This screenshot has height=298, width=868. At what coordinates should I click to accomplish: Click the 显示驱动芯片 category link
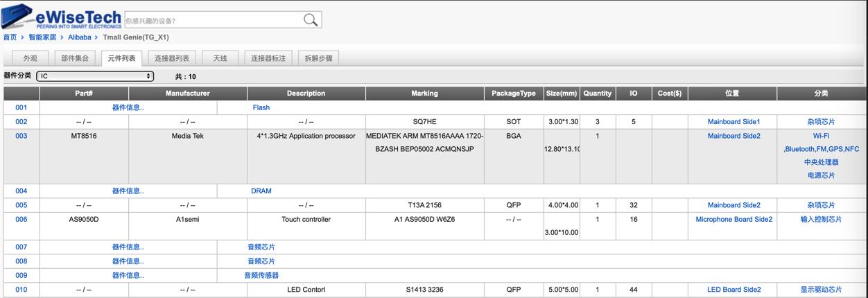tap(821, 290)
